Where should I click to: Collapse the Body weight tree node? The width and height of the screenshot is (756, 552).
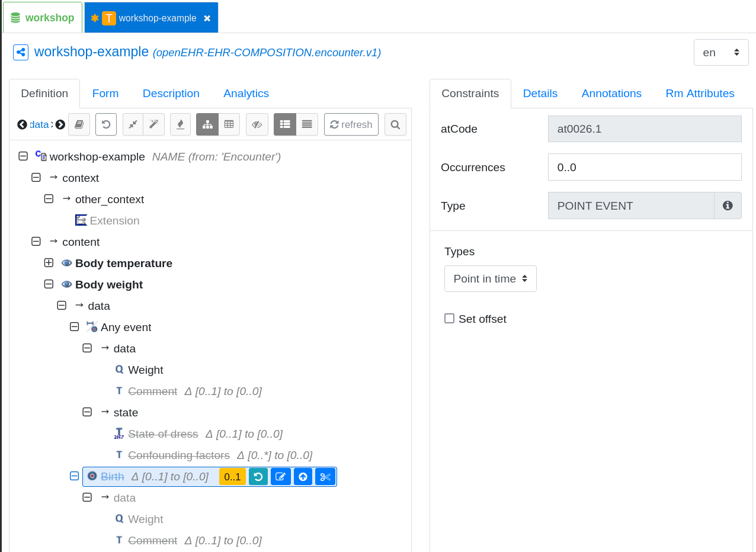(x=49, y=284)
